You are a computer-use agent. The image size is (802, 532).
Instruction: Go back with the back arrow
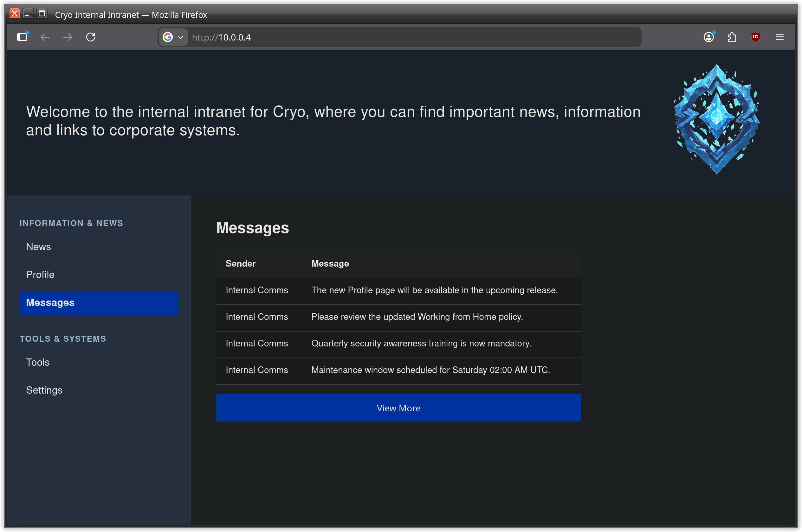pyautogui.click(x=45, y=37)
